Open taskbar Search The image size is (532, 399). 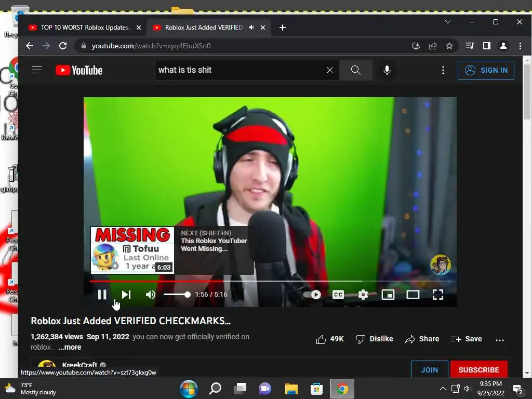(215, 389)
